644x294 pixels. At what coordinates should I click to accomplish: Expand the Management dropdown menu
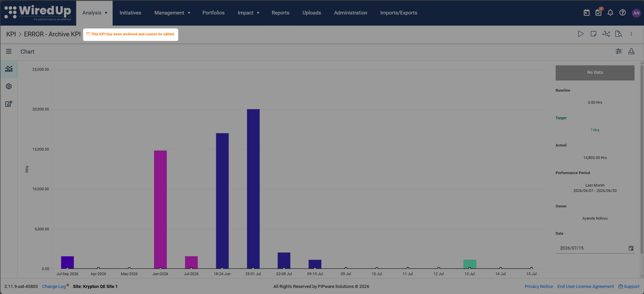[172, 13]
